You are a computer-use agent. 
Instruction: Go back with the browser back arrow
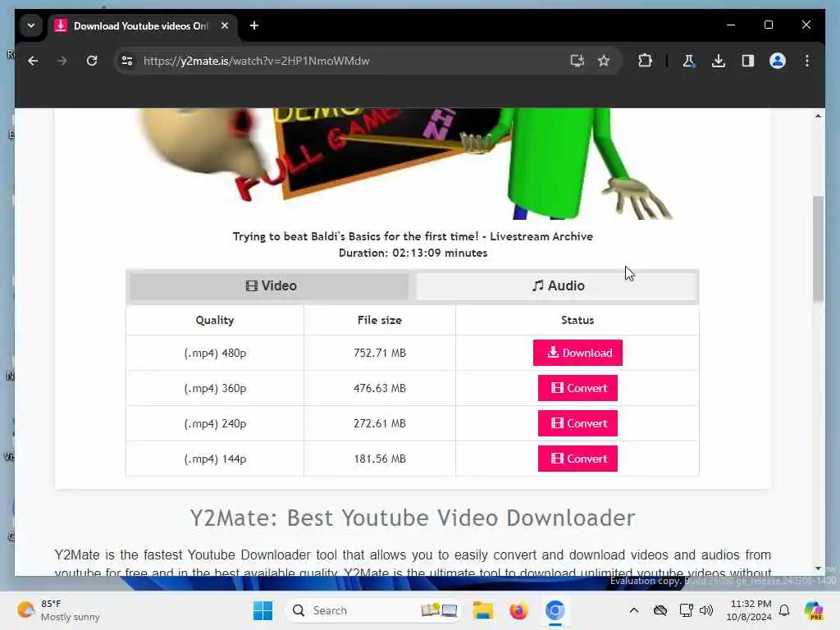pos(33,61)
